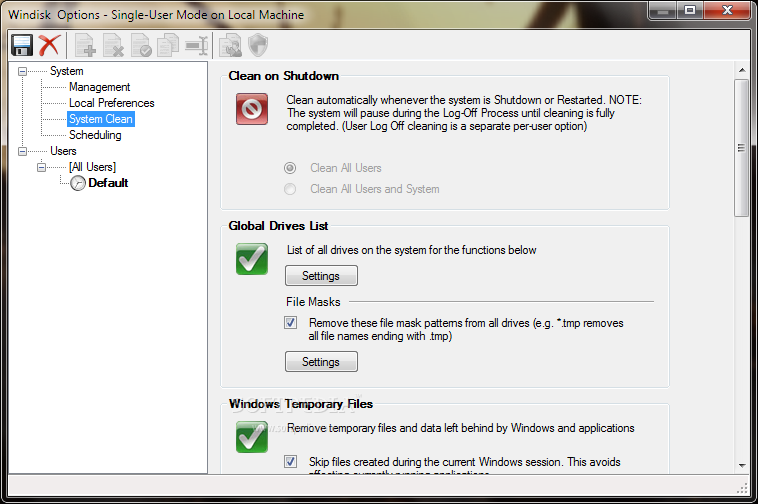The height and width of the screenshot is (504, 758).
Task: Toggle green check icon for Windows Temporary Files
Action: 252,437
